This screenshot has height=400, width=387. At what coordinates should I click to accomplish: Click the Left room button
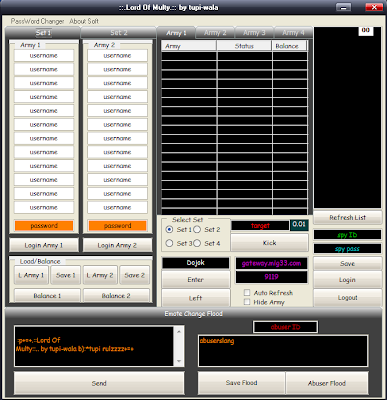[x=196, y=298]
